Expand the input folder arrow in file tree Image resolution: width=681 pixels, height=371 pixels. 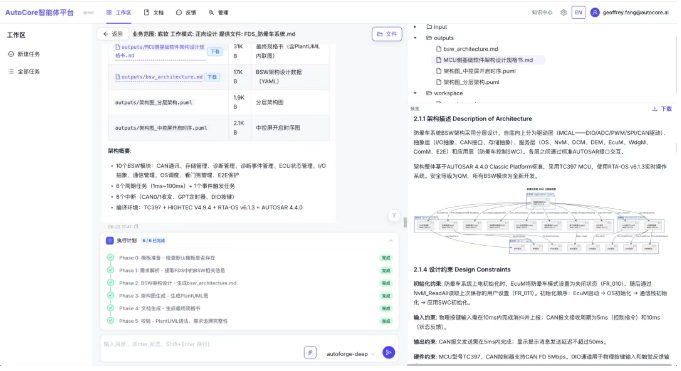(416, 27)
